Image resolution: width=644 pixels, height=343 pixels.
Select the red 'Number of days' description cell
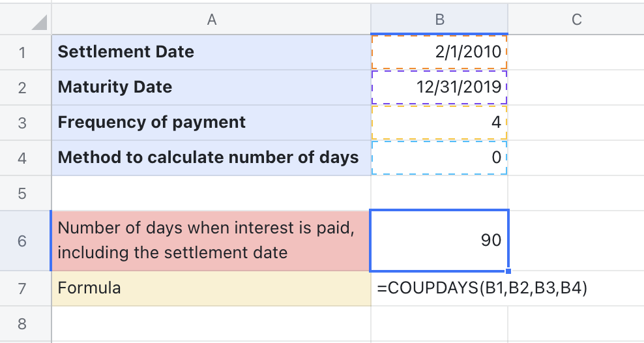coord(211,241)
